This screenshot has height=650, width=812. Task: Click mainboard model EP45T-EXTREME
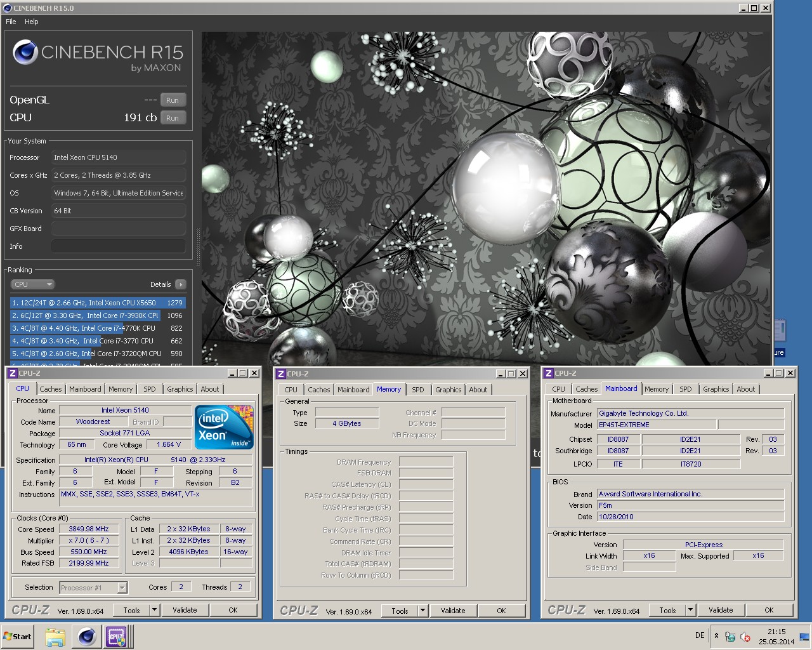[657, 425]
